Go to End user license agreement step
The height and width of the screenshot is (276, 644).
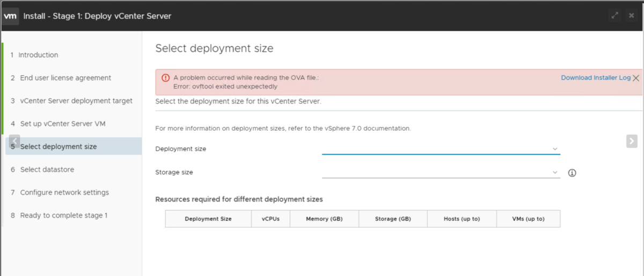coord(61,78)
